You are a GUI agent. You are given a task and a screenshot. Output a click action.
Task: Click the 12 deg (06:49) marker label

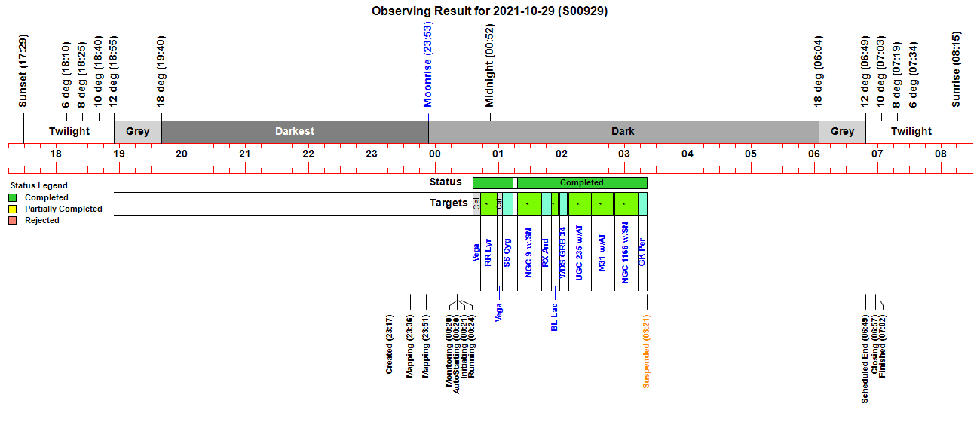[865, 72]
